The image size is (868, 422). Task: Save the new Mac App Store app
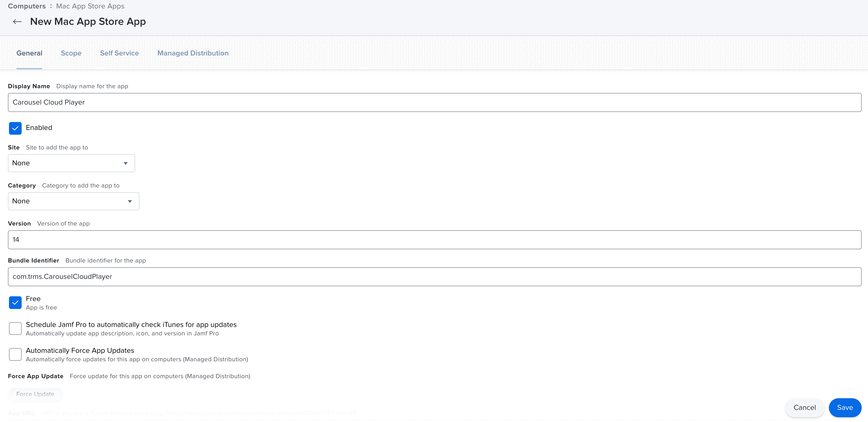(x=845, y=407)
